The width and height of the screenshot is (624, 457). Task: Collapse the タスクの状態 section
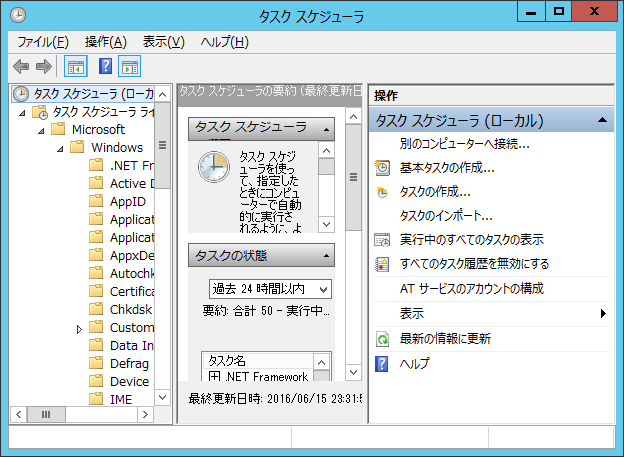326,256
